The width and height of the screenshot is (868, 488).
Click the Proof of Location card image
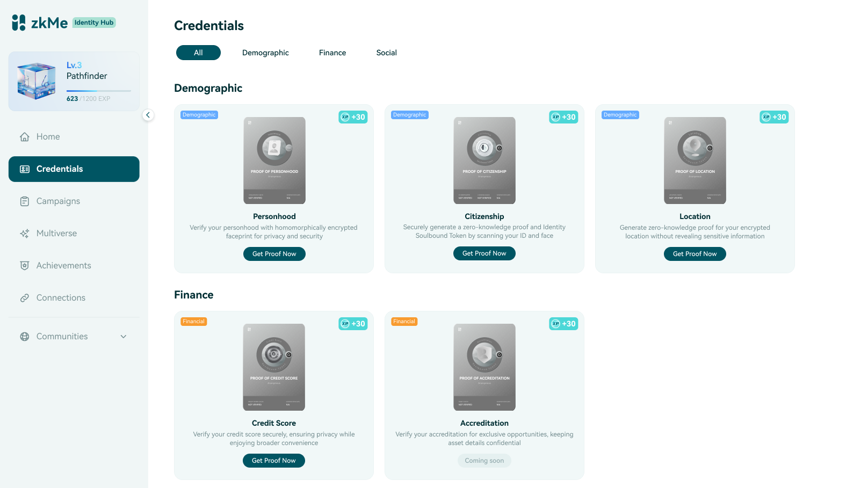[x=695, y=161]
